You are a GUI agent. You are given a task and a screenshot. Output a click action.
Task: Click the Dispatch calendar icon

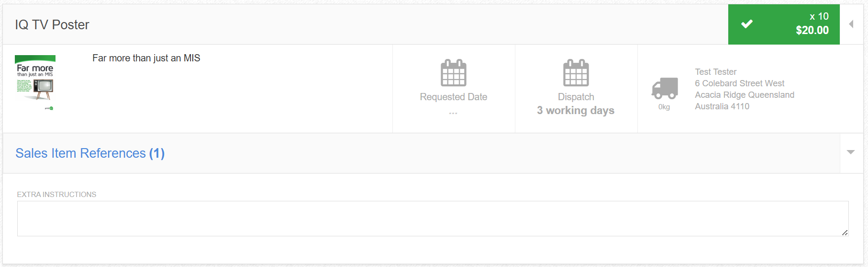click(x=576, y=73)
